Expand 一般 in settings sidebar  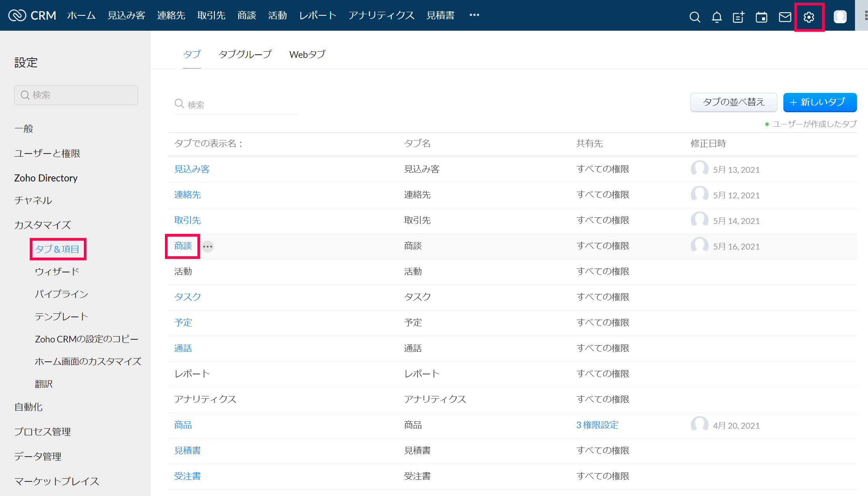[x=24, y=129]
